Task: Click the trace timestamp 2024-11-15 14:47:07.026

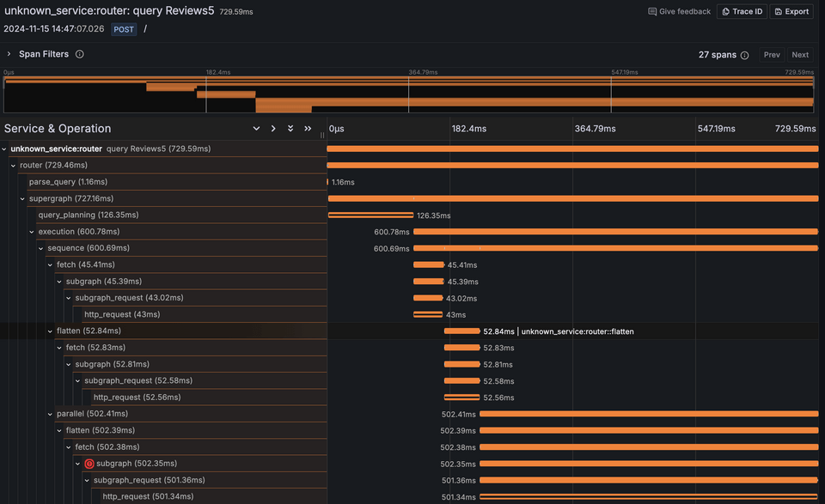Action: 53,29
